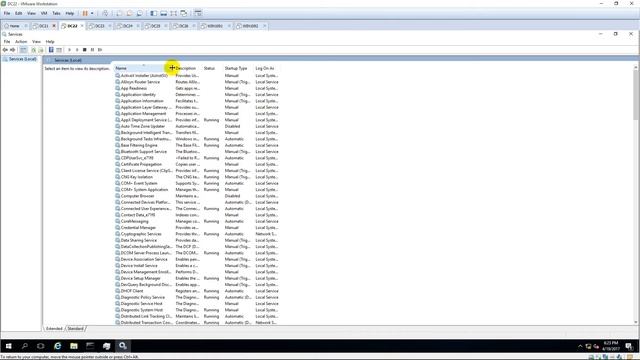Click VMware full screen toolbar icon
Screen dimensions: 640x360
point(173,13)
